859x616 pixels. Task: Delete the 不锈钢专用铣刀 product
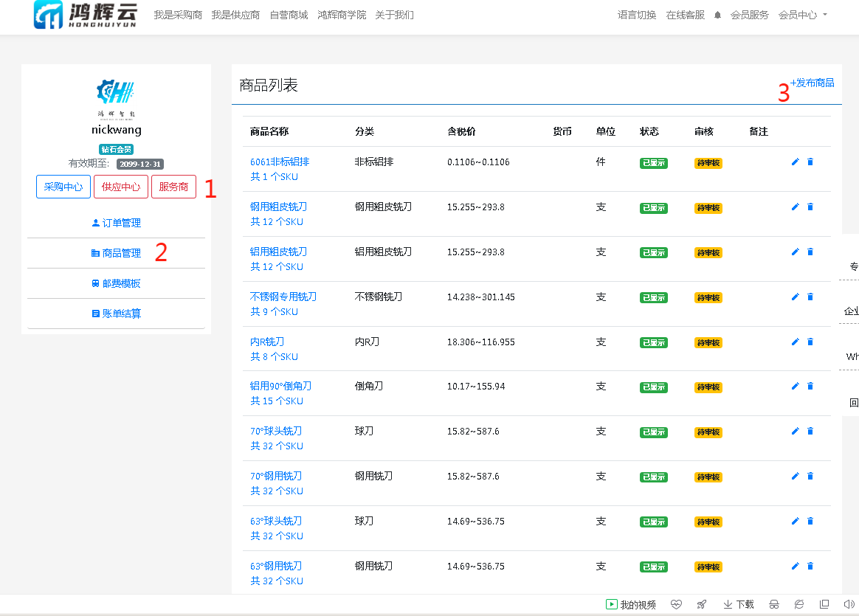pos(810,297)
